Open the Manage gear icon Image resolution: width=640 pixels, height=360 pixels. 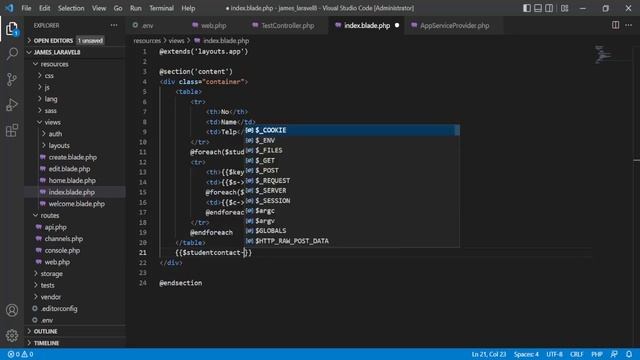[12, 336]
